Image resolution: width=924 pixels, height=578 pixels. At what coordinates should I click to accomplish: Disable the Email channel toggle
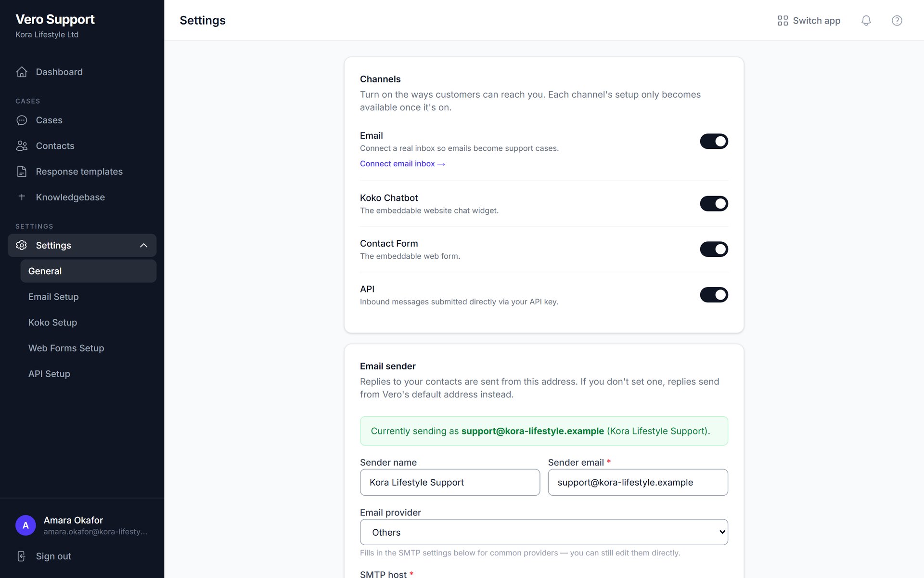(714, 141)
